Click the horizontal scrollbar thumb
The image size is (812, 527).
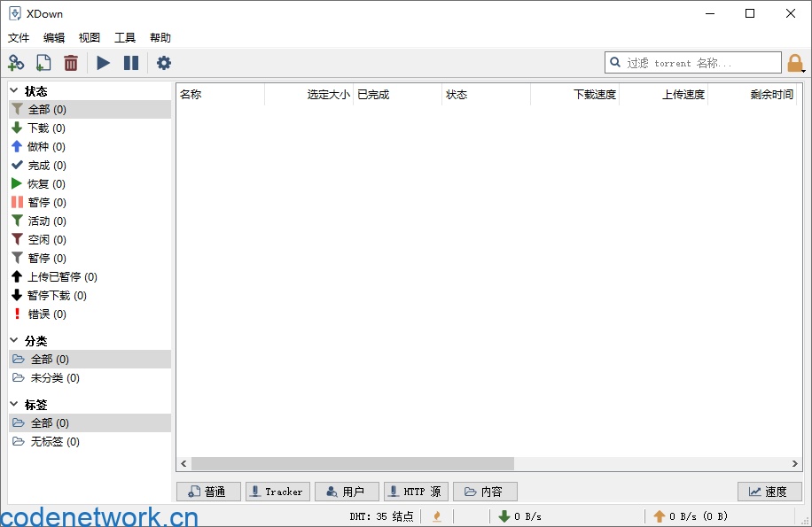coord(353,464)
